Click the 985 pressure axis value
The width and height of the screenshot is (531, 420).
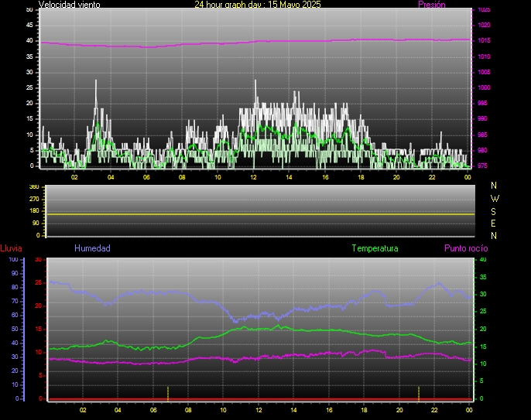point(482,135)
